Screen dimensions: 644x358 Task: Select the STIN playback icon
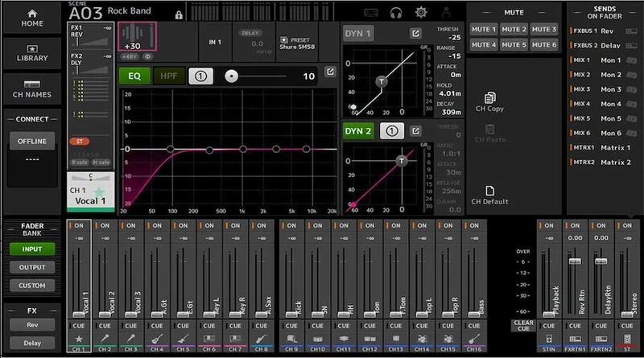pyautogui.click(x=549, y=339)
